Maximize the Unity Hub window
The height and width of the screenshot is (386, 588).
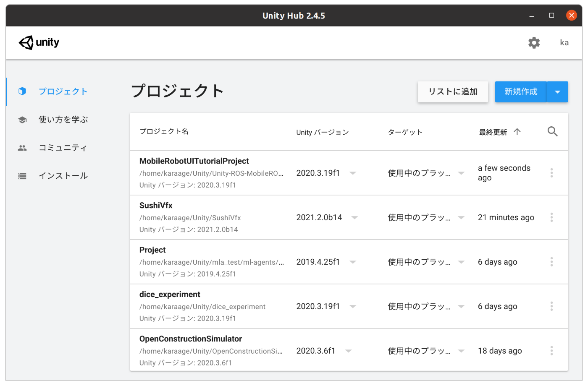[x=551, y=16]
